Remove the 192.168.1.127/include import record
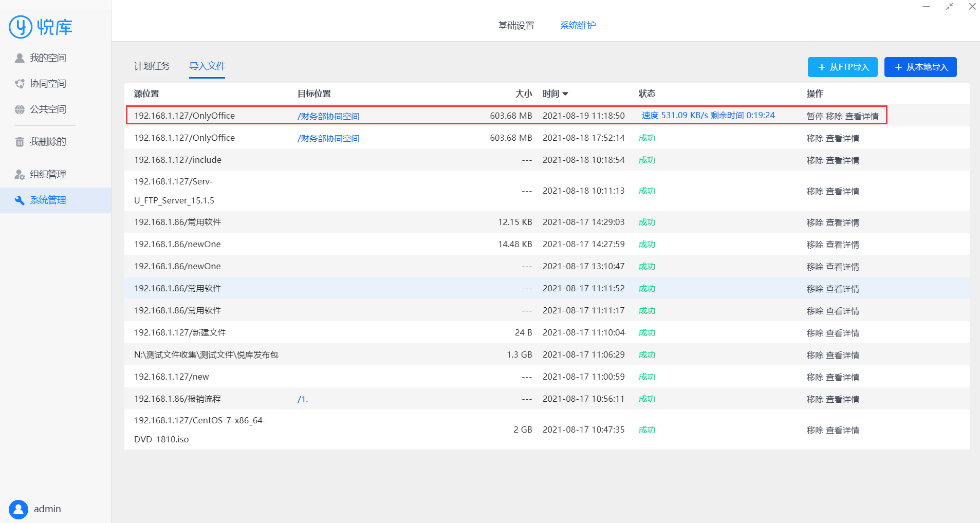980x523 pixels. point(815,160)
